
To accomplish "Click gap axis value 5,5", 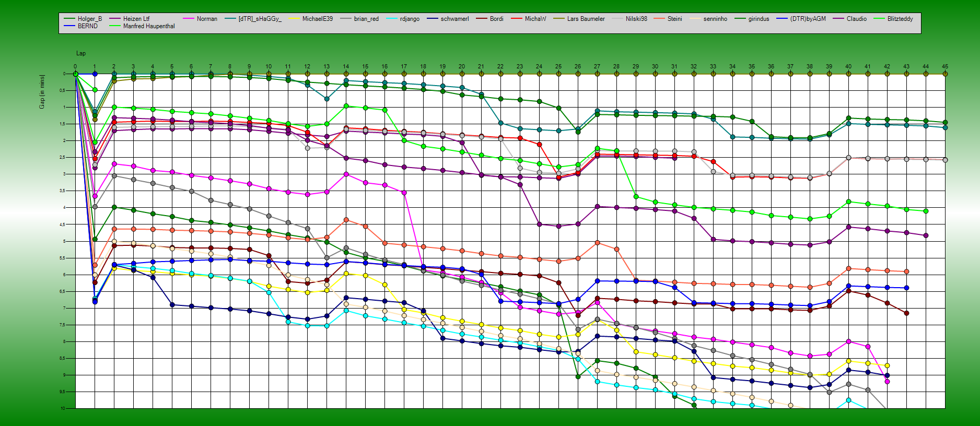I will [x=62, y=258].
